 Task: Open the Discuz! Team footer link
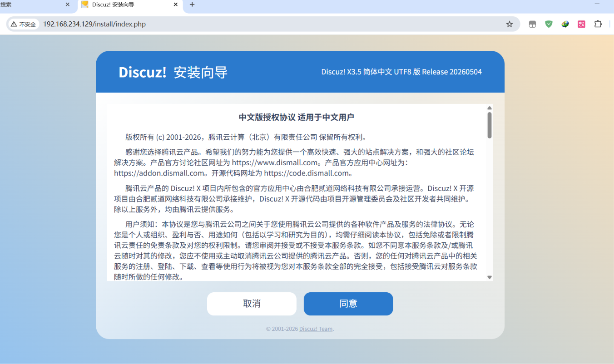[316, 329]
